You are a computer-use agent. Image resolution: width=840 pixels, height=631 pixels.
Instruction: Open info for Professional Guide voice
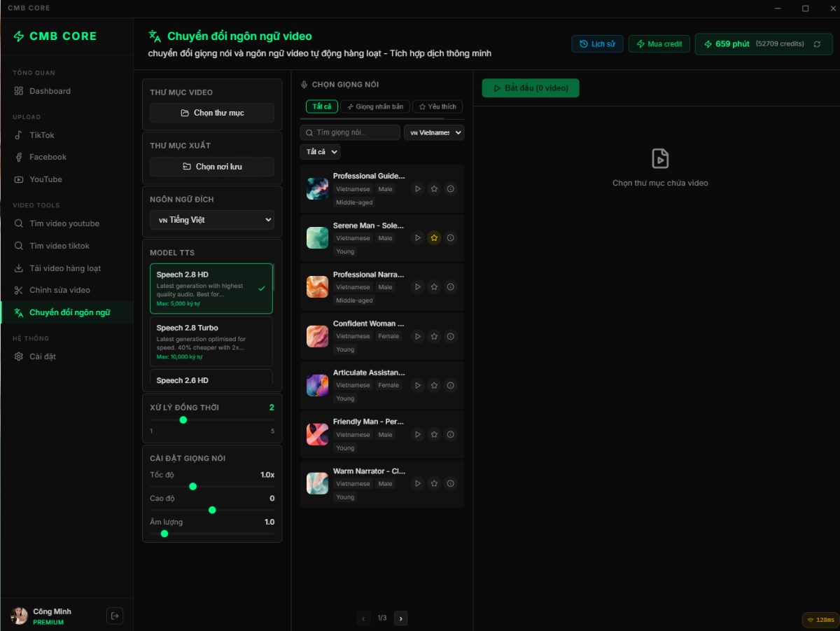click(450, 188)
